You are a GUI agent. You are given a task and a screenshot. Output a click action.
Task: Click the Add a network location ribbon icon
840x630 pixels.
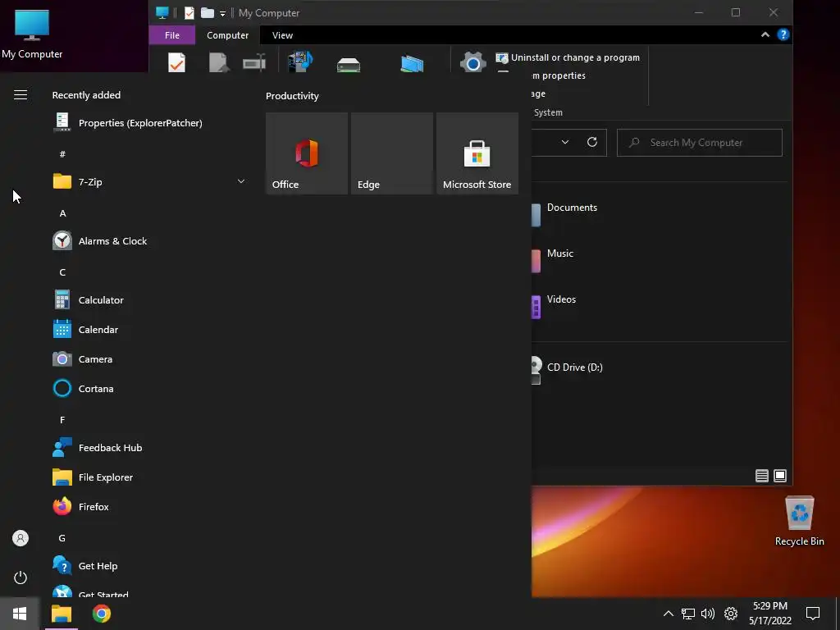(412, 64)
